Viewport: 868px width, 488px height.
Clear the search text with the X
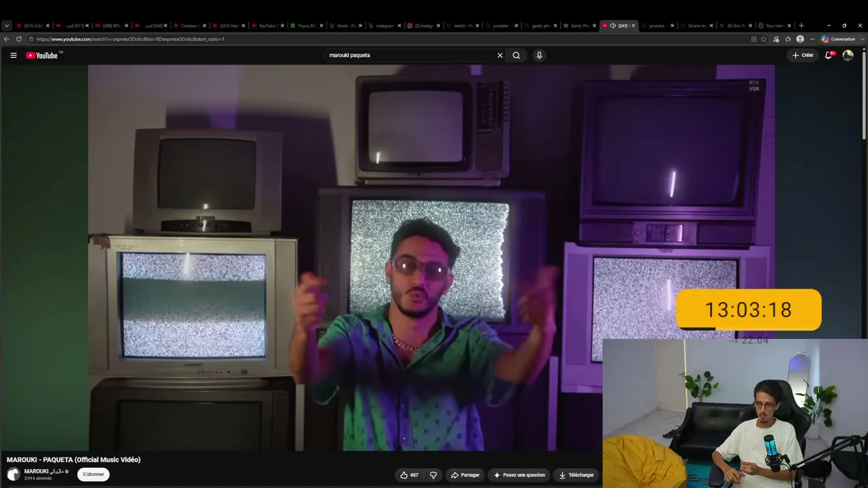500,56
